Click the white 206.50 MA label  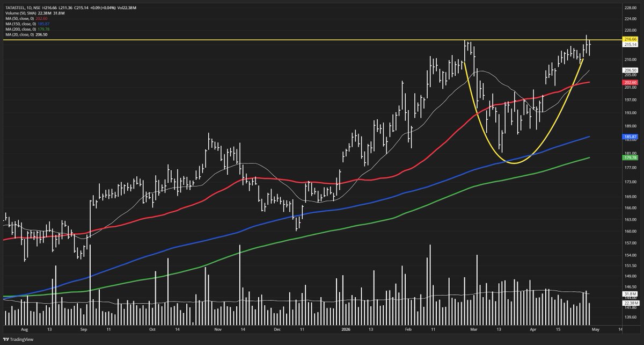pos(630,70)
